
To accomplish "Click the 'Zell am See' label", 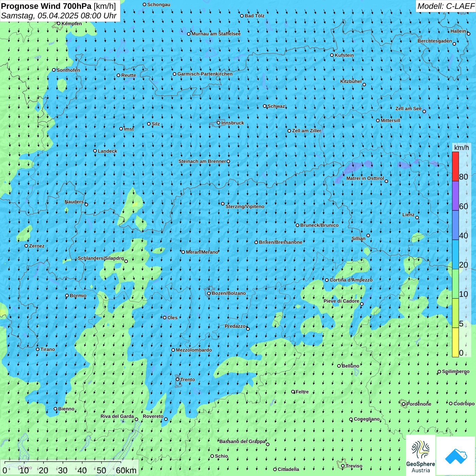I will (408, 108).
